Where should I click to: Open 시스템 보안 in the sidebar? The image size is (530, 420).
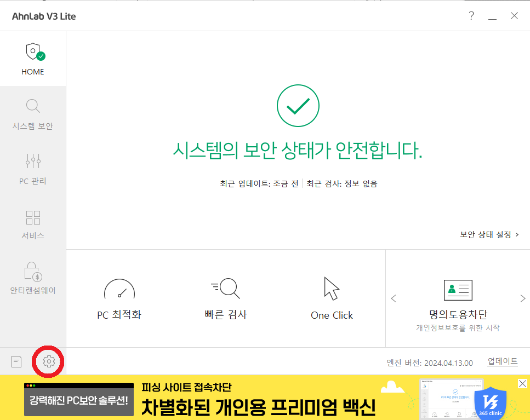click(x=33, y=114)
